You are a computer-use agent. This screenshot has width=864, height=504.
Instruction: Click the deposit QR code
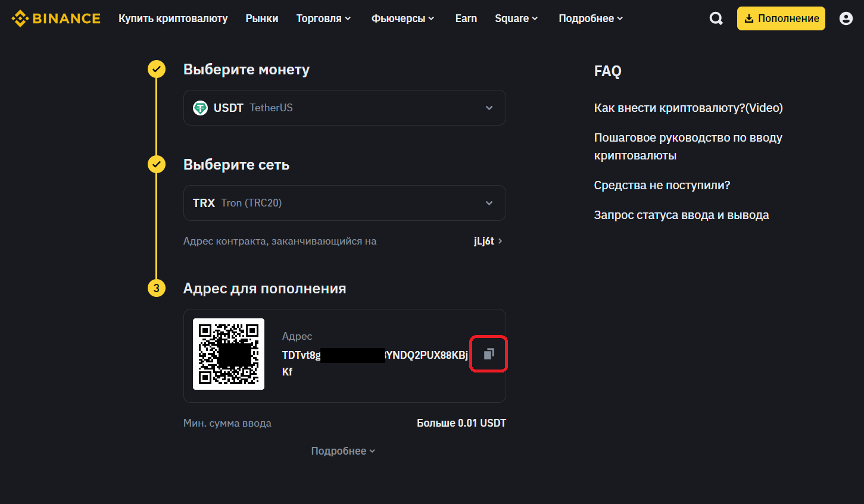tap(229, 354)
